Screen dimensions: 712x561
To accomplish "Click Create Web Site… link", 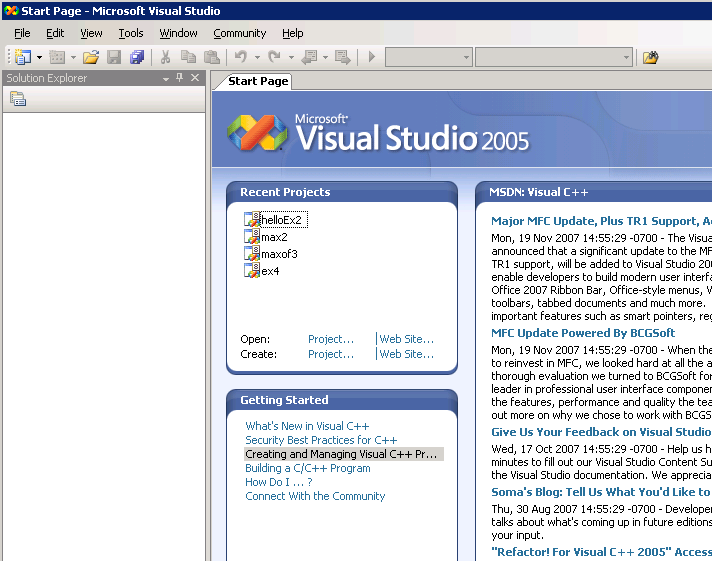I will pyautogui.click(x=406, y=354).
